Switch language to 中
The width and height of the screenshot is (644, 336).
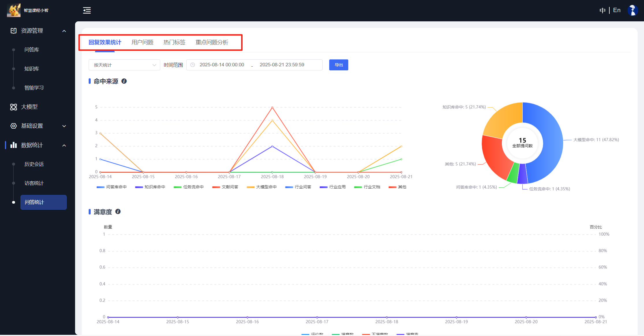click(x=602, y=10)
